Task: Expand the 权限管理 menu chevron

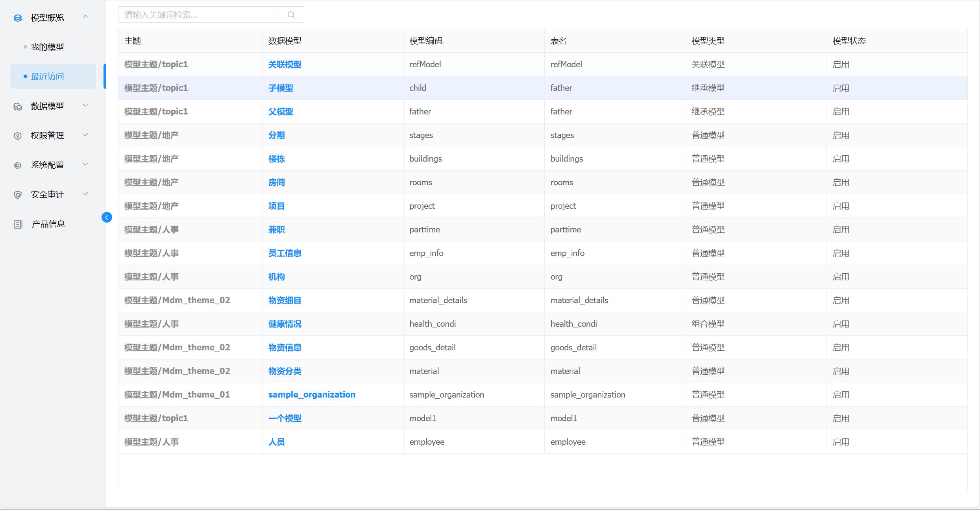Action: tap(85, 135)
